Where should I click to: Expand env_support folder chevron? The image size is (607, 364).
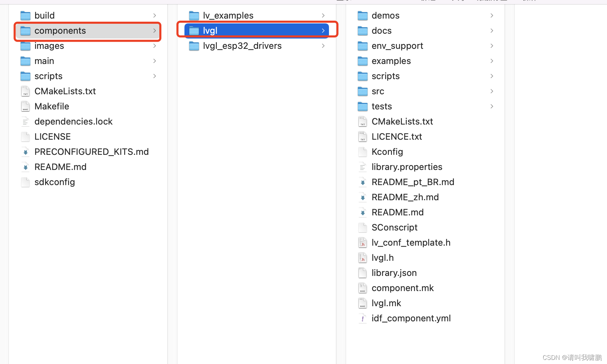tap(492, 46)
